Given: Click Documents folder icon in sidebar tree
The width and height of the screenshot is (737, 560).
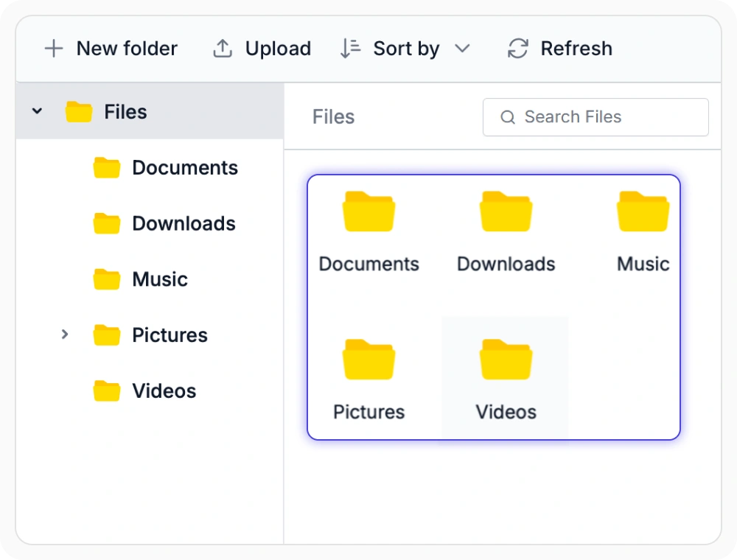Looking at the screenshot, I should pos(107,168).
